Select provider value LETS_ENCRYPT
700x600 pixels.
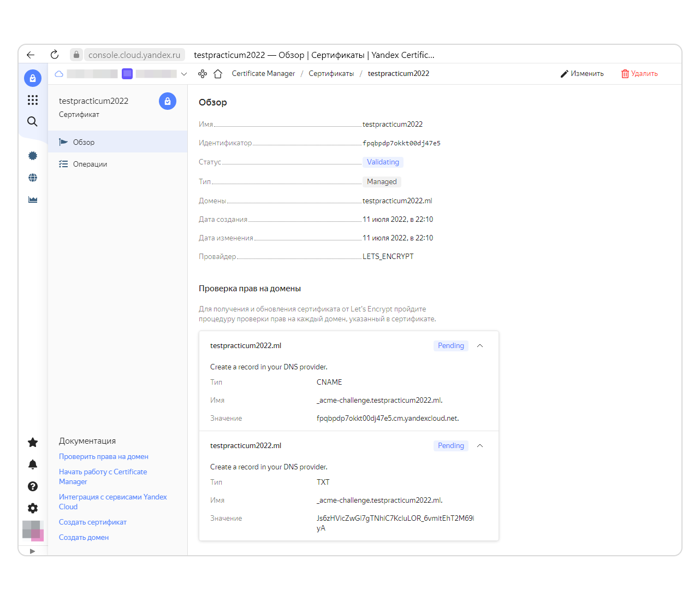click(388, 256)
